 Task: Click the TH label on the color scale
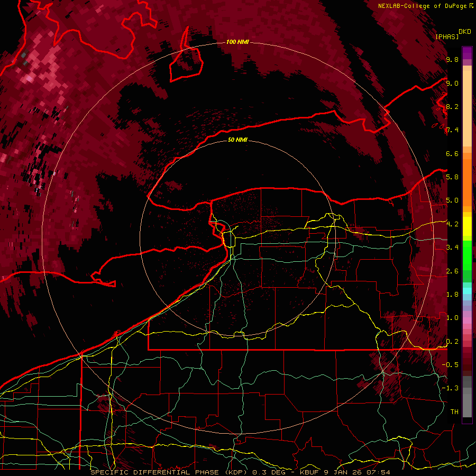tap(454, 411)
